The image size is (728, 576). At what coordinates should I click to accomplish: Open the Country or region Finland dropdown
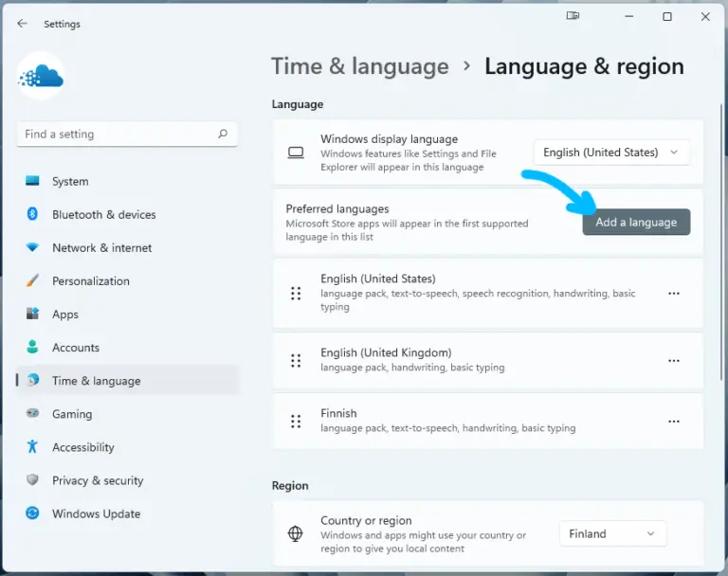pos(613,533)
